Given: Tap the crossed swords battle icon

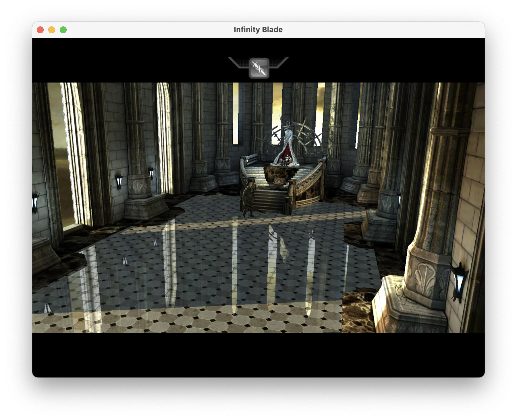Looking at the screenshot, I should (x=258, y=68).
